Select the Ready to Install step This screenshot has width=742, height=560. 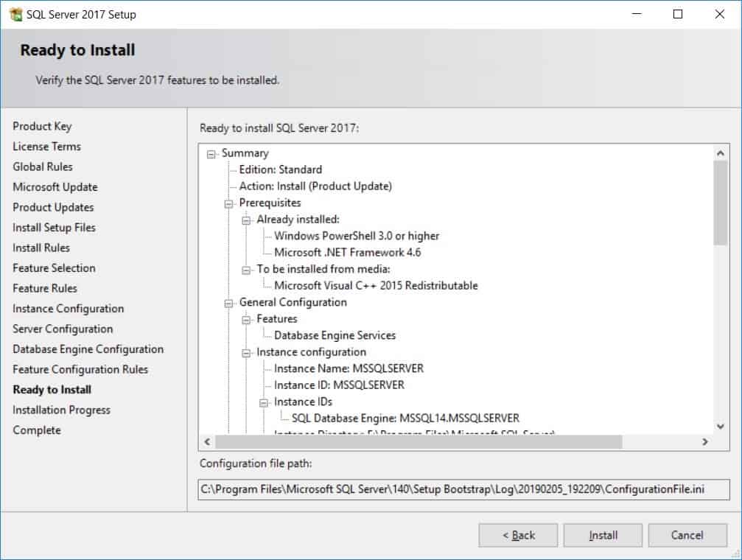pyautogui.click(x=52, y=390)
